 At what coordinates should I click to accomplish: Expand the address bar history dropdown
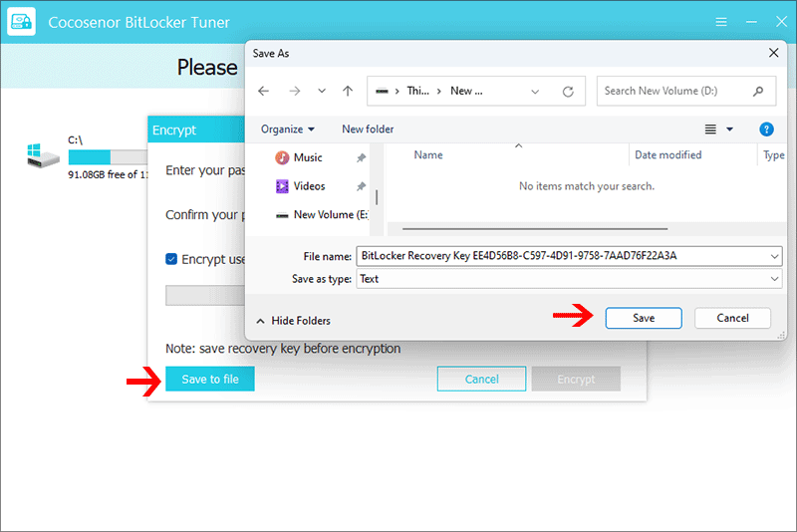point(535,92)
